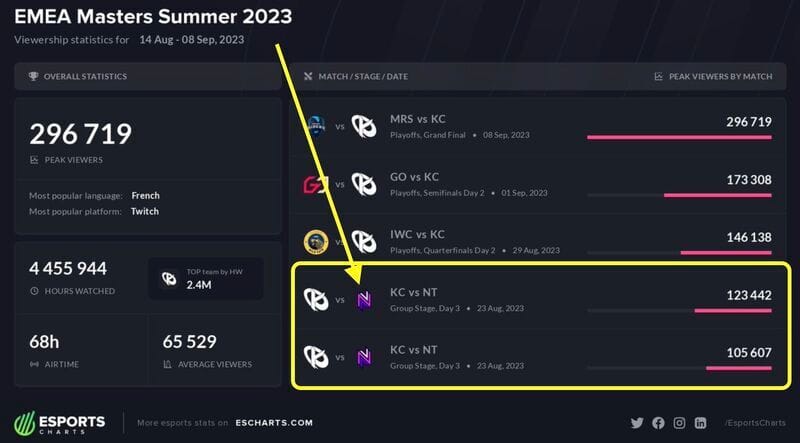800x443 pixels.
Task: Click the Karmine Corp logo in TOP team box
Action: coord(169,279)
